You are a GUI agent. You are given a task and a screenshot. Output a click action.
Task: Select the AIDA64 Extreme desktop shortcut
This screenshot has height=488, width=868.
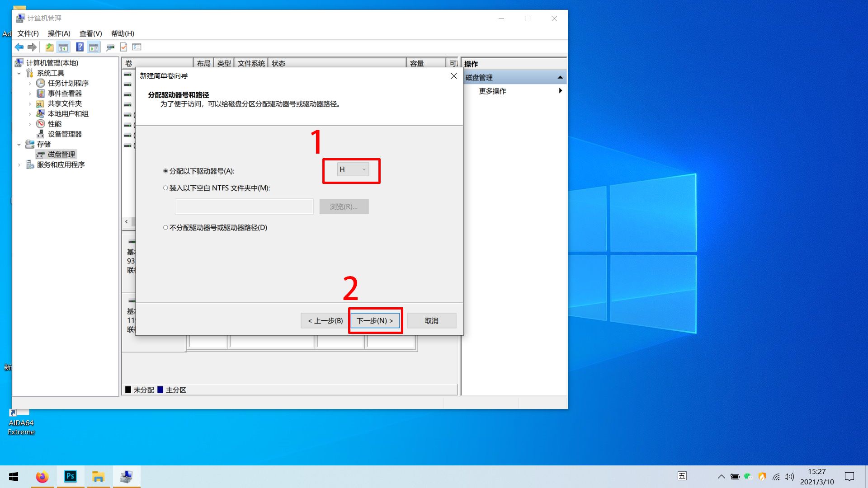point(21,422)
